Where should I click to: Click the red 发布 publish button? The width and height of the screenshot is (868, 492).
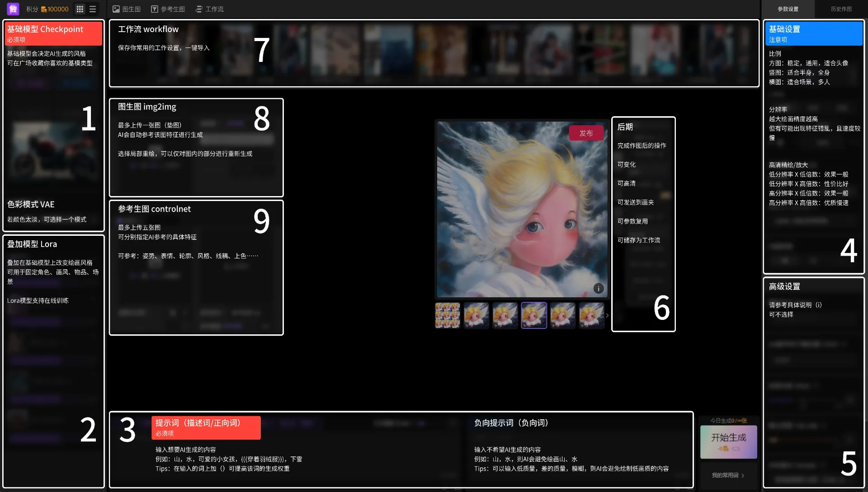pos(586,133)
